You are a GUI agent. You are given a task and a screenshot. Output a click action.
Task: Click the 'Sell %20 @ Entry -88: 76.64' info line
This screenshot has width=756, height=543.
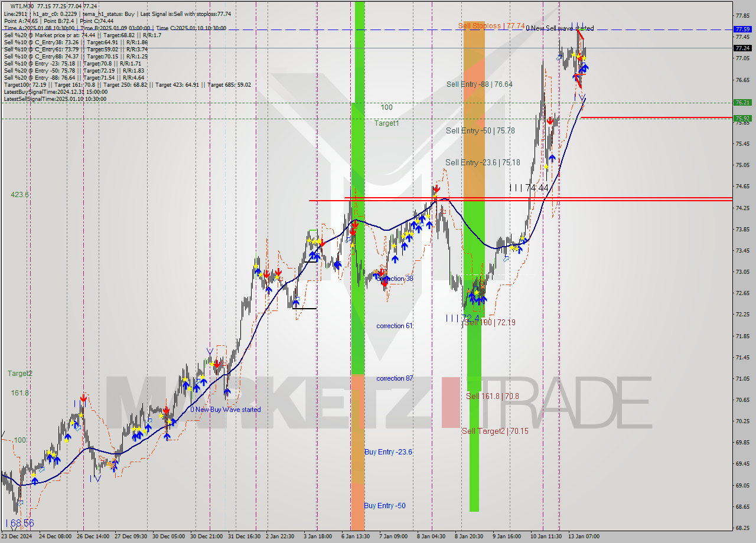74,78
